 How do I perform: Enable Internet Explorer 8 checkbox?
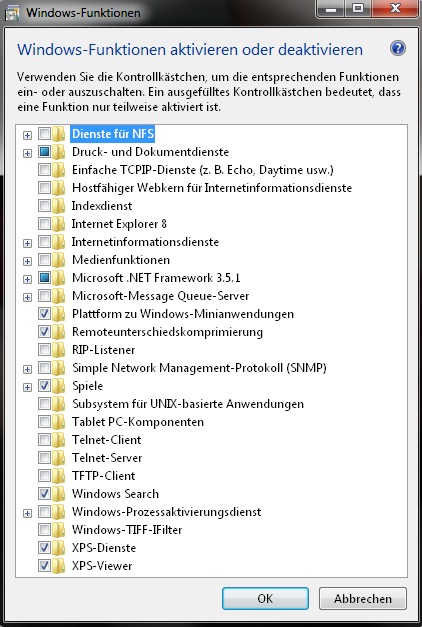[x=44, y=224]
